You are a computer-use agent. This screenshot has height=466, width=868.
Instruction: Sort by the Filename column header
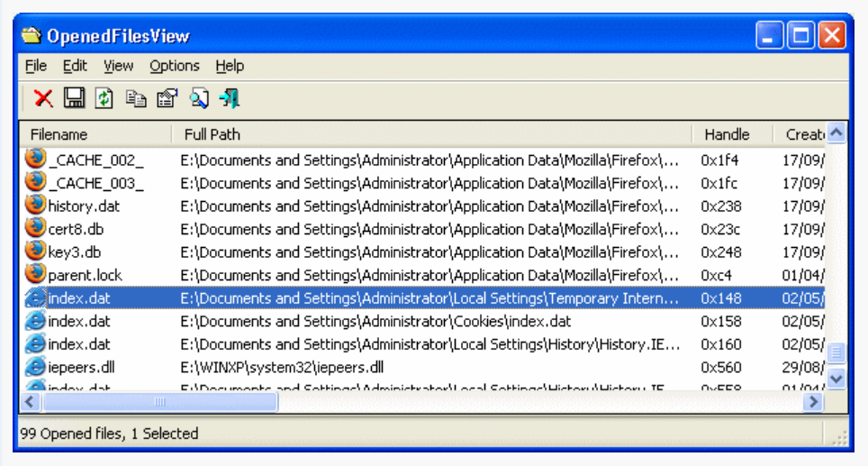pyautogui.click(x=95, y=134)
